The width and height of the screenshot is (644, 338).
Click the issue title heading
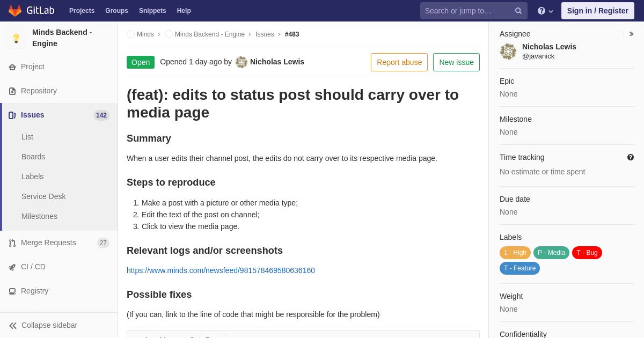click(x=292, y=104)
